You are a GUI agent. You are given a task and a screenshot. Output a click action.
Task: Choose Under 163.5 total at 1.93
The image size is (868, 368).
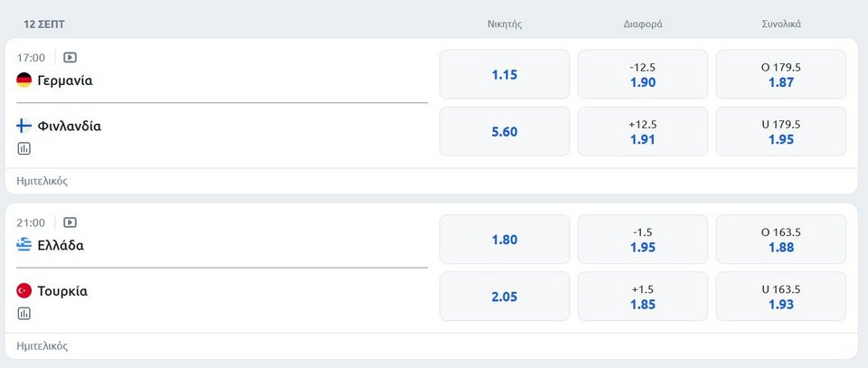coord(781,297)
